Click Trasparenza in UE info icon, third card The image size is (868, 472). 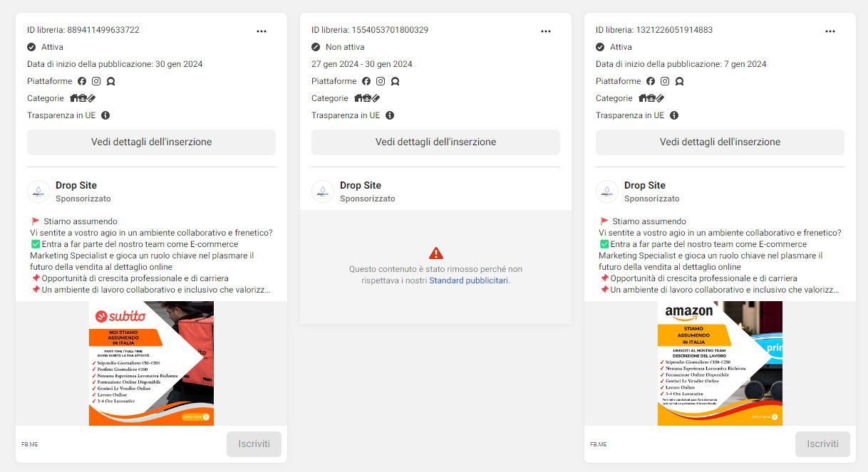pos(674,115)
